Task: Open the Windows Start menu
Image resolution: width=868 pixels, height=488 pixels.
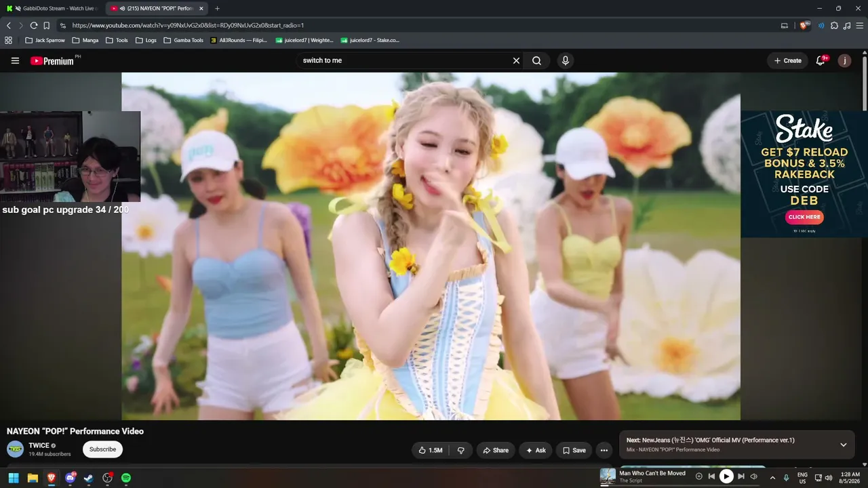Action: click(x=14, y=478)
